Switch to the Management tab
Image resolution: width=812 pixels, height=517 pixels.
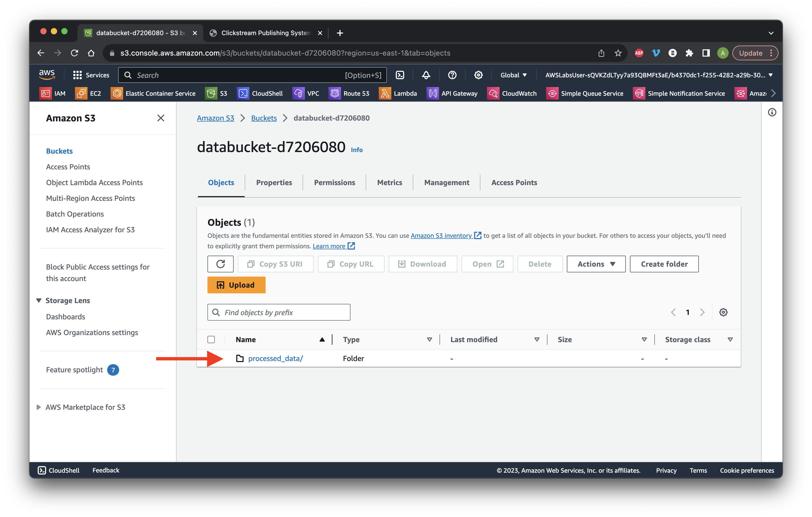coord(446,182)
